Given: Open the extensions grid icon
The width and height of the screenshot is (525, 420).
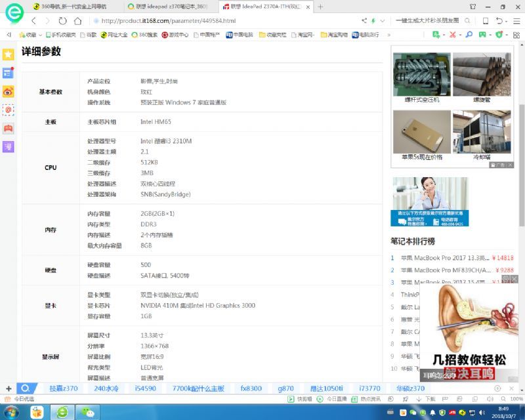Looking at the screenshot, I should point(516,35).
